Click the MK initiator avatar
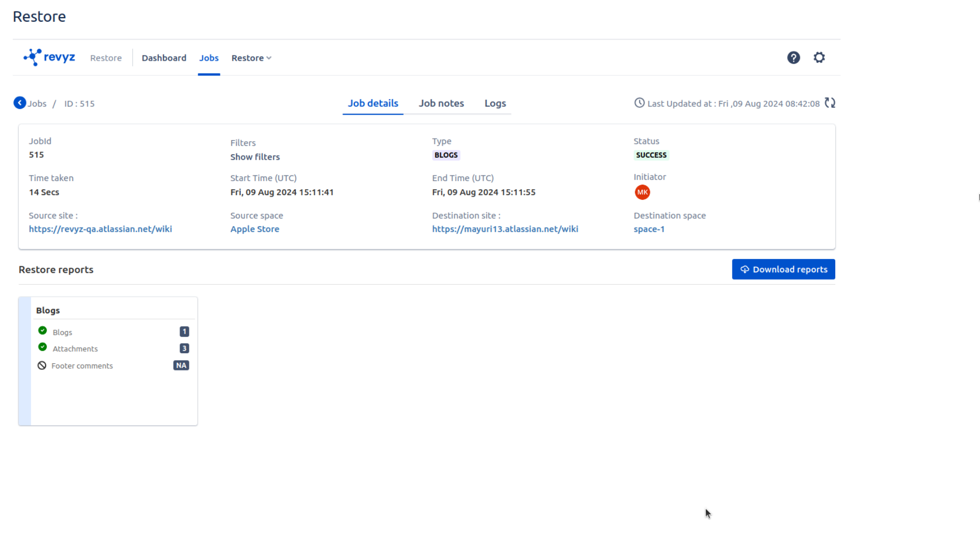Viewport: 980px width, 537px height. (x=642, y=192)
